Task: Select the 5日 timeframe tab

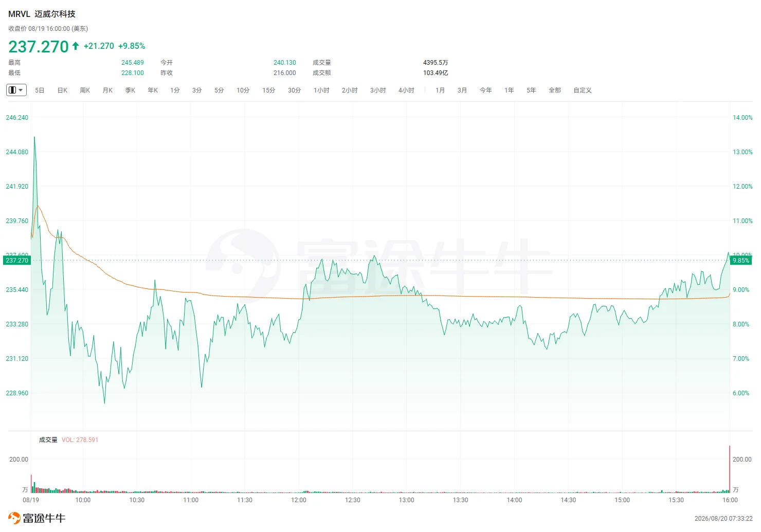Action: click(x=40, y=90)
